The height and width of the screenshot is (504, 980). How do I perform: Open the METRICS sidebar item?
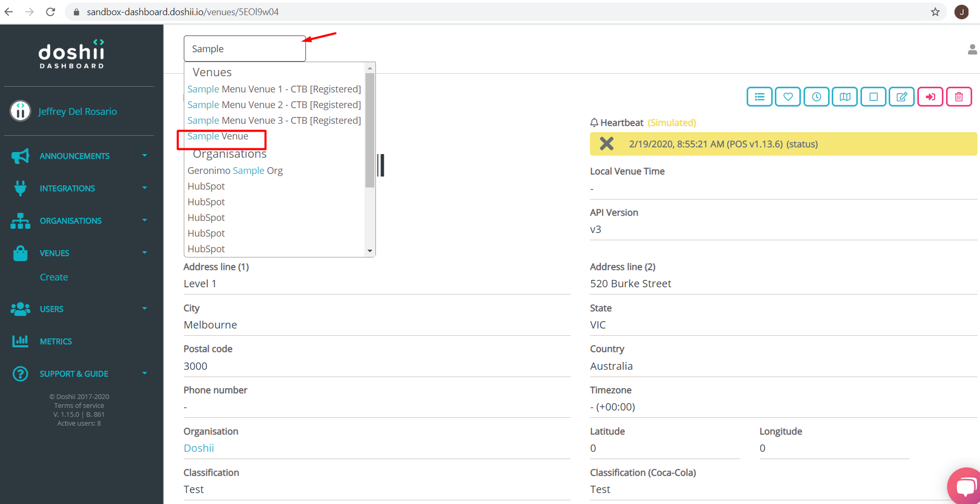[x=56, y=342]
